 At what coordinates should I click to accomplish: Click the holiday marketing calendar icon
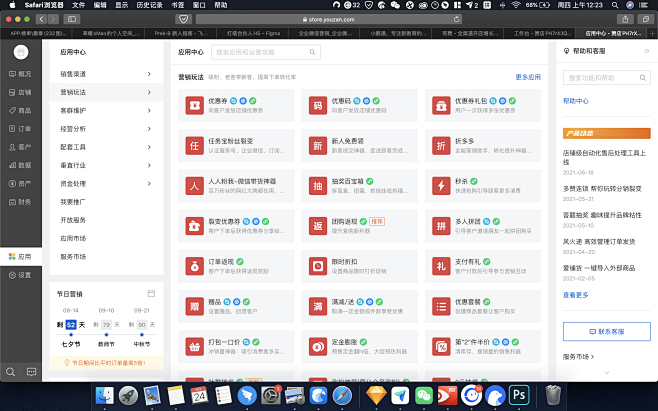[x=151, y=293]
